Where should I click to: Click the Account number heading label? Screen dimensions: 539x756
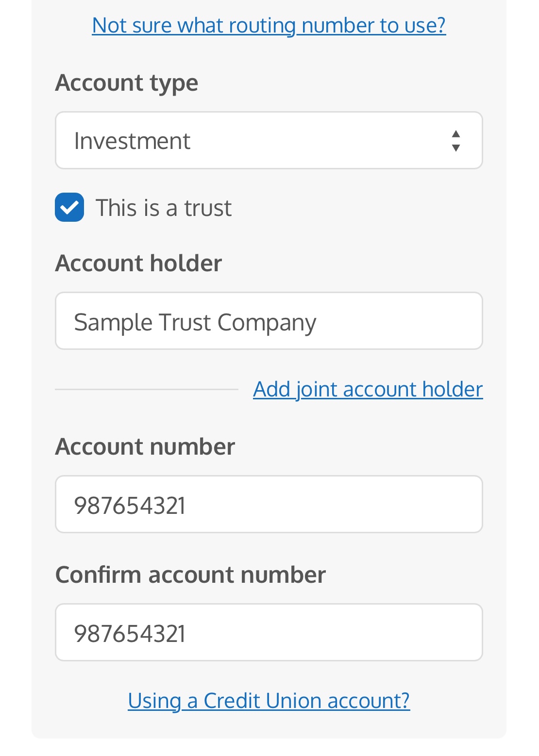(145, 446)
